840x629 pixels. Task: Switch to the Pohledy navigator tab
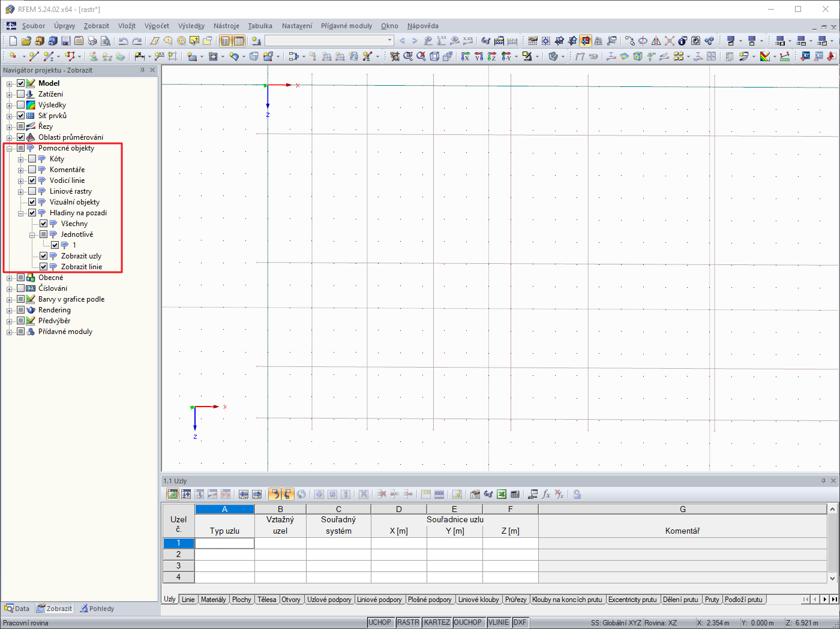(x=97, y=609)
